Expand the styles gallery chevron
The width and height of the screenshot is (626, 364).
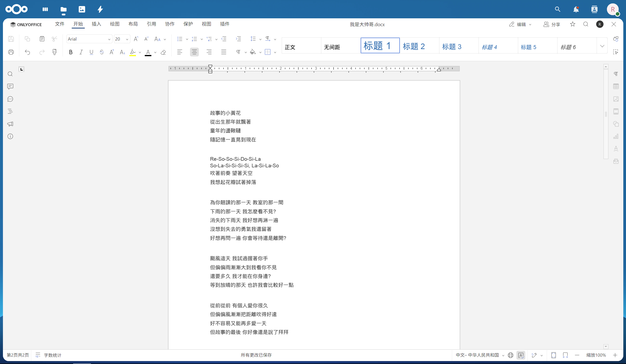coord(602,46)
